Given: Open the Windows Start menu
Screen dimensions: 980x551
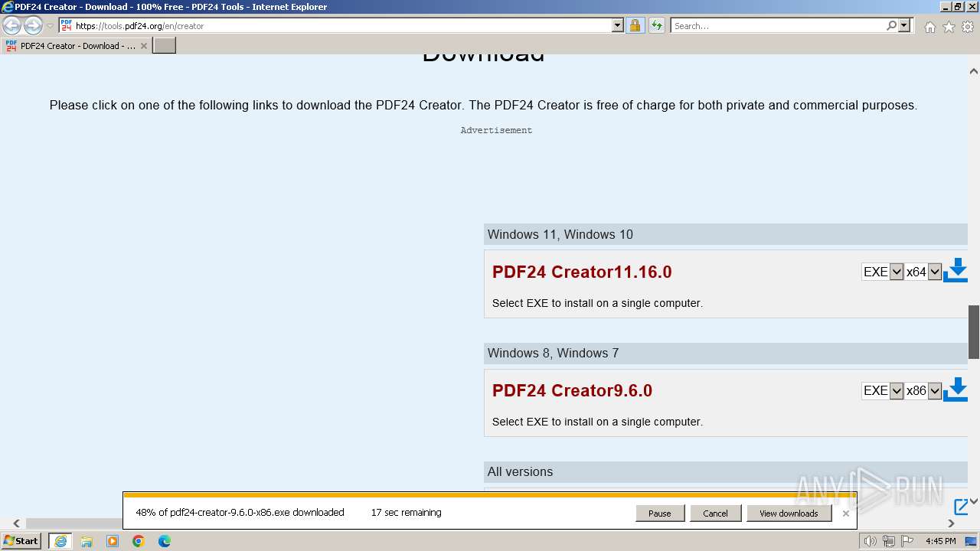Looking at the screenshot, I should point(21,540).
